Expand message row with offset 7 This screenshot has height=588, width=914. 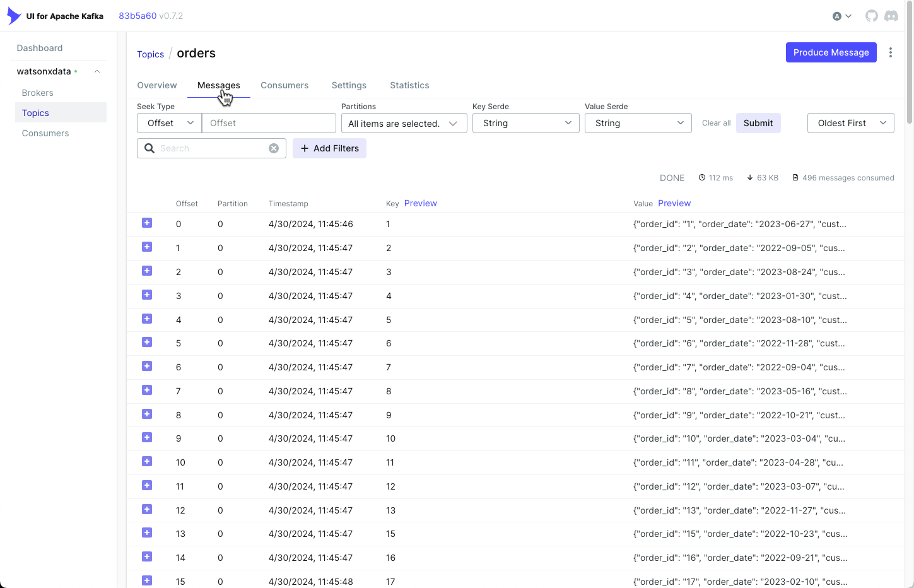pyautogui.click(x=147, y=390)
